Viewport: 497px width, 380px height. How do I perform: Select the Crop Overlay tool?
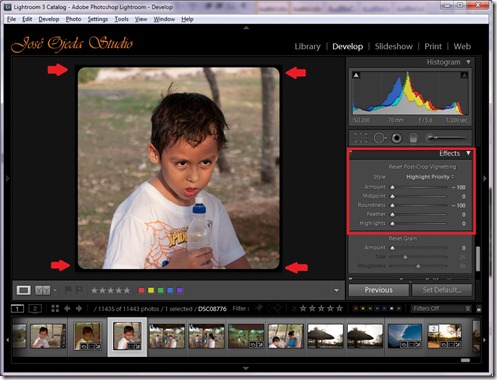[361, 138]
